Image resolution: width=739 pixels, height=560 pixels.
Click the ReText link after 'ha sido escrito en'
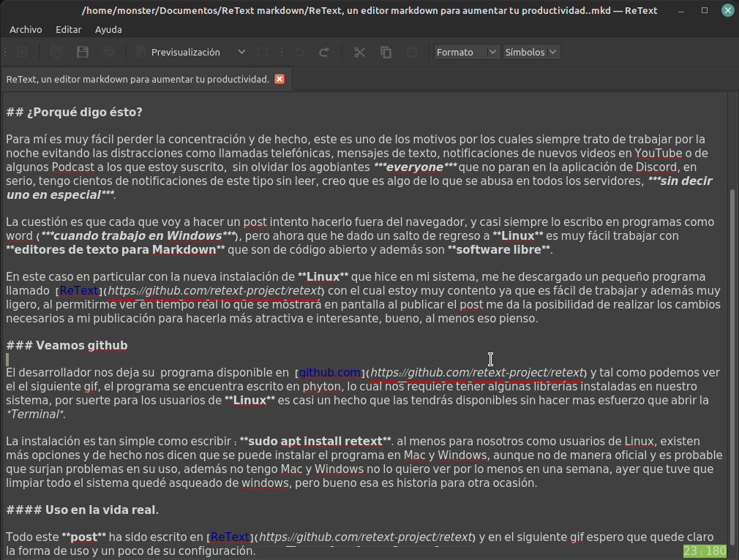pos(230,537)
